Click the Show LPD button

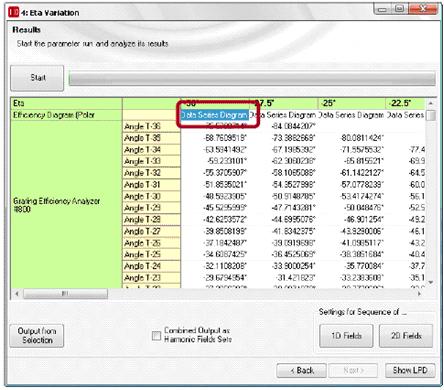[410, 370]
